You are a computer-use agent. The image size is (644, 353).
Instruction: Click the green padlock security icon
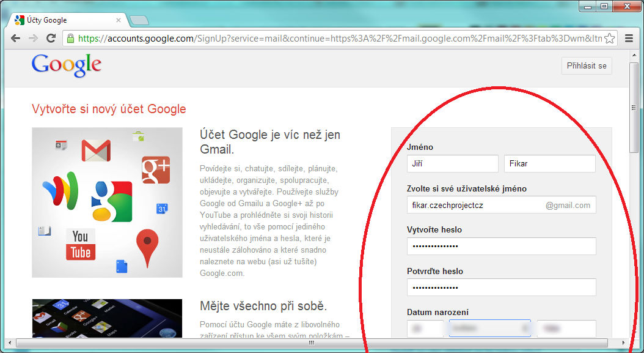click(71, 39)
